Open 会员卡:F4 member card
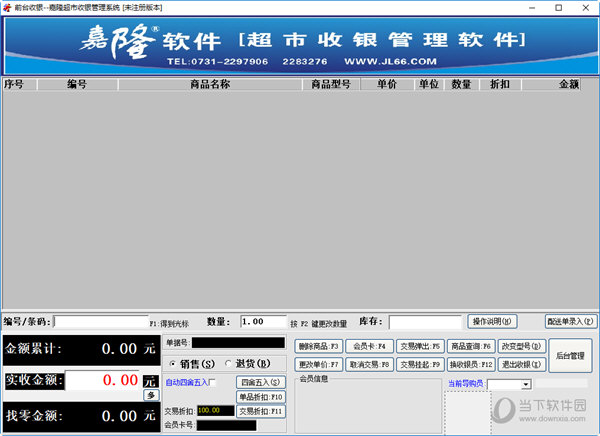600x436 pixels. (x=369, y=346)
